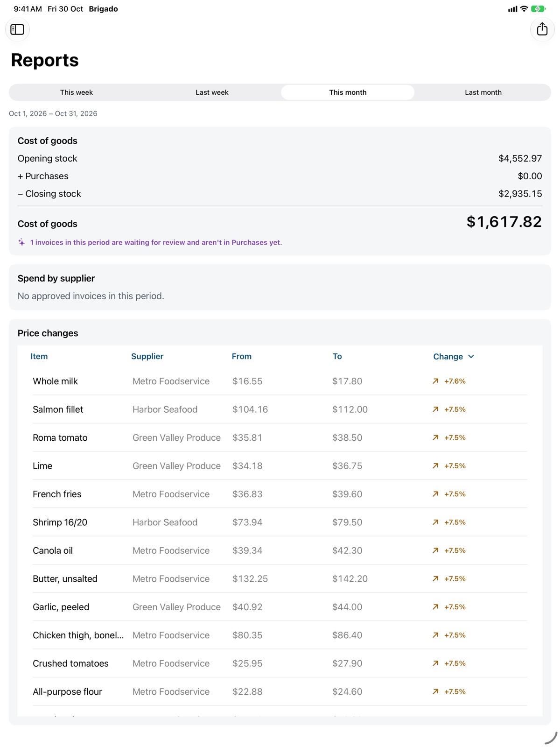Click the Spend by supplier heading
The height and width of the screenshot is (747, 560).
(x=56, y=278)
